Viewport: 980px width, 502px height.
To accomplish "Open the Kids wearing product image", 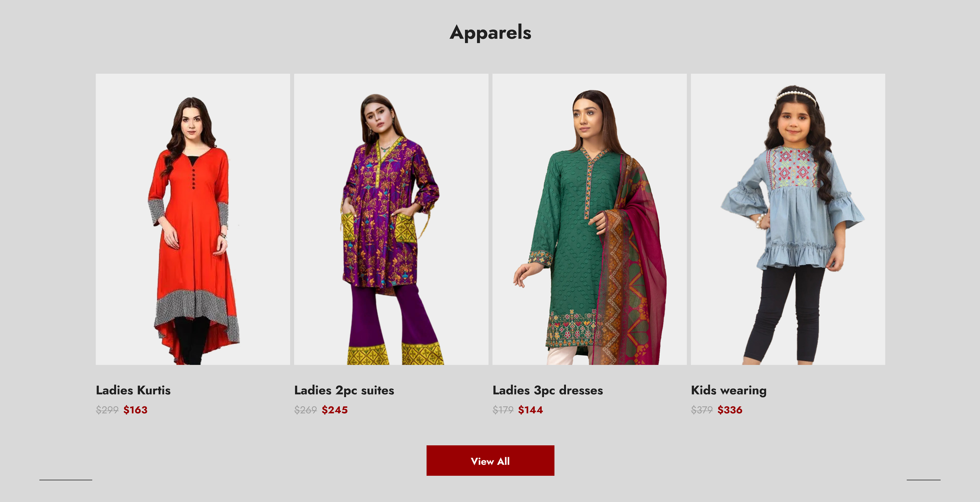I will pos(788,219).
